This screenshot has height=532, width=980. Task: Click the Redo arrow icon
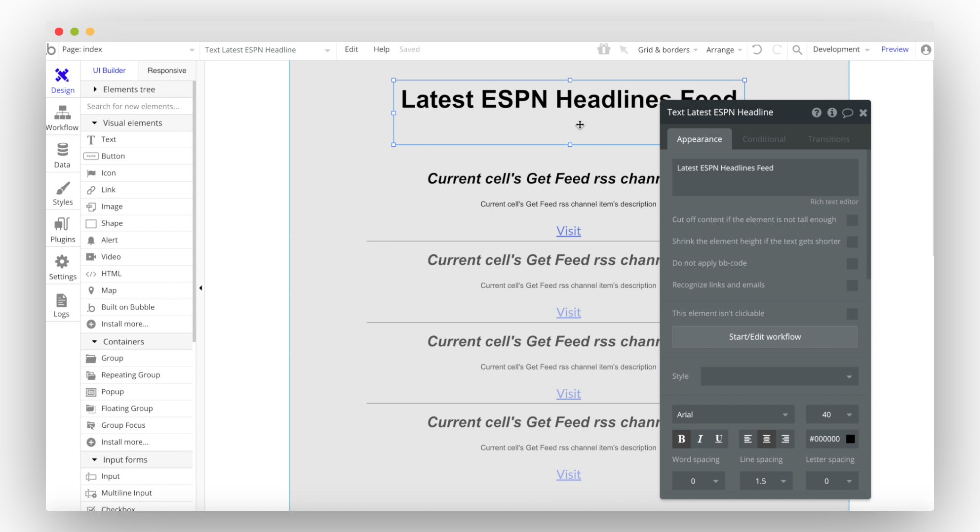click(x=777, y=49)
